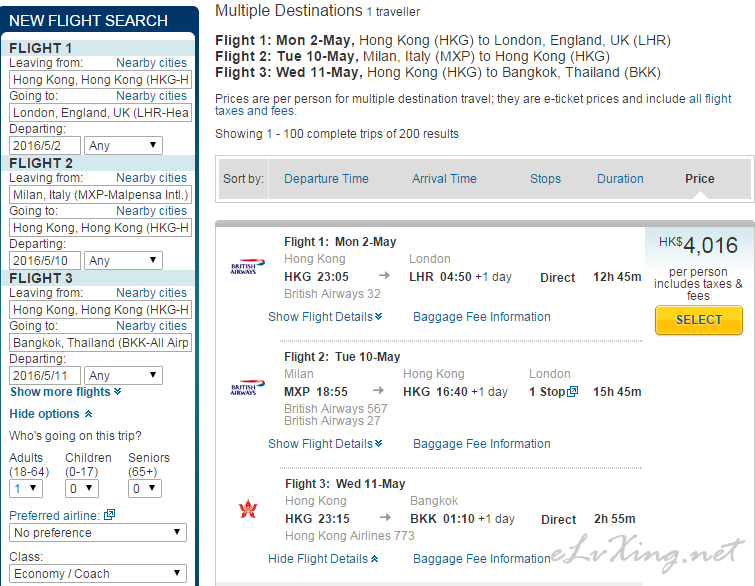Screen dimensions: 755x586
Task: Sort results by Arrival Time
Action: click(444, 179)
